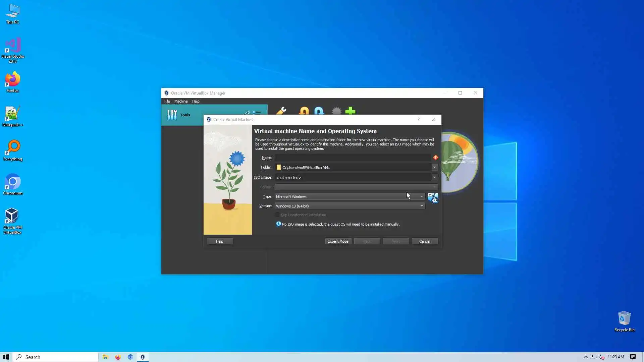Image resolution: width=644 pixels, height=362 pixels.
Task: Click the Tools icon in sidebar
Action: (172, 115)
